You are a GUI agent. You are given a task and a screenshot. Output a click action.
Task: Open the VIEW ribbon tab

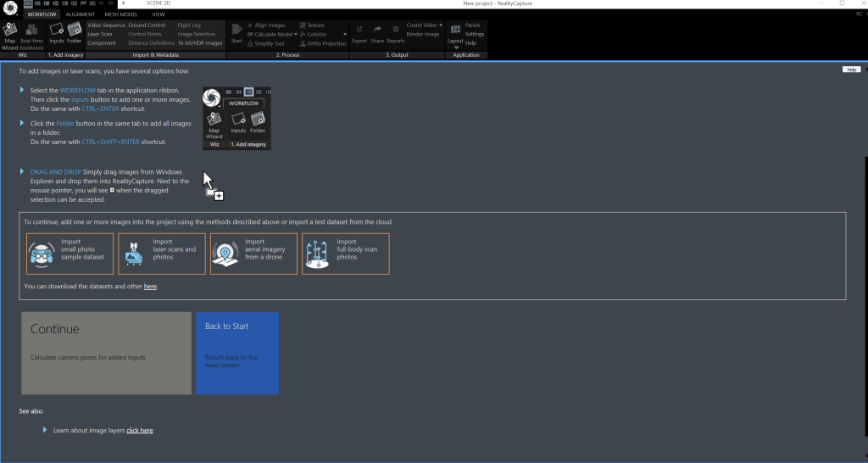pos(159,14)
